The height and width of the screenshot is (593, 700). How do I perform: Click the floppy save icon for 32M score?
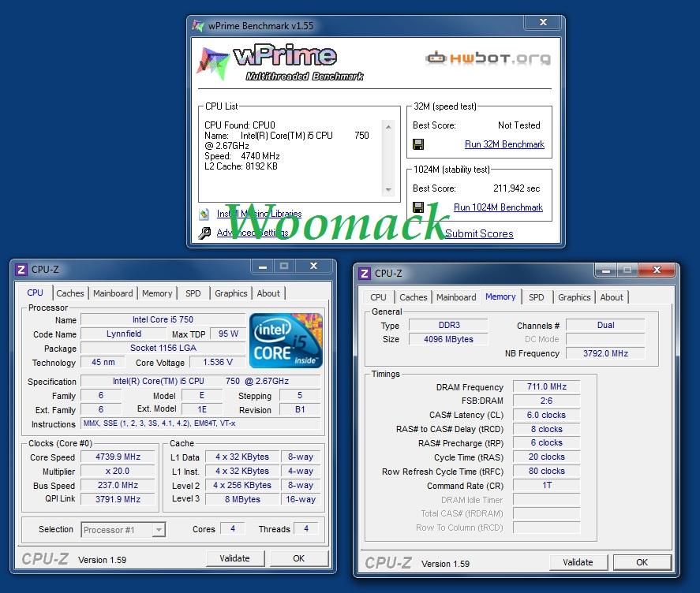[x=418, y=144]
